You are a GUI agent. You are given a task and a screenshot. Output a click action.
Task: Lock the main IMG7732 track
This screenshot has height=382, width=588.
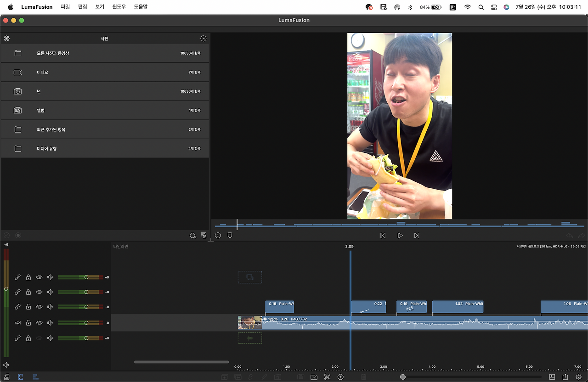click(28, 323)
